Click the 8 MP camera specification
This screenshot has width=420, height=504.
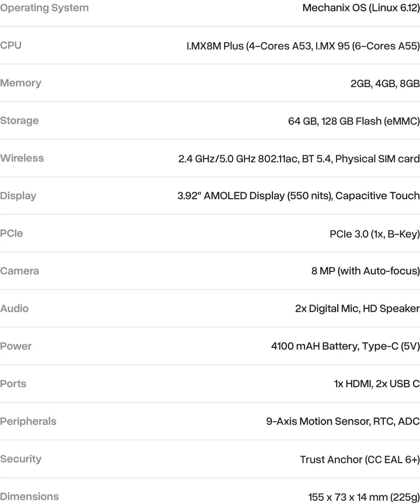click(x=366, y=271)
